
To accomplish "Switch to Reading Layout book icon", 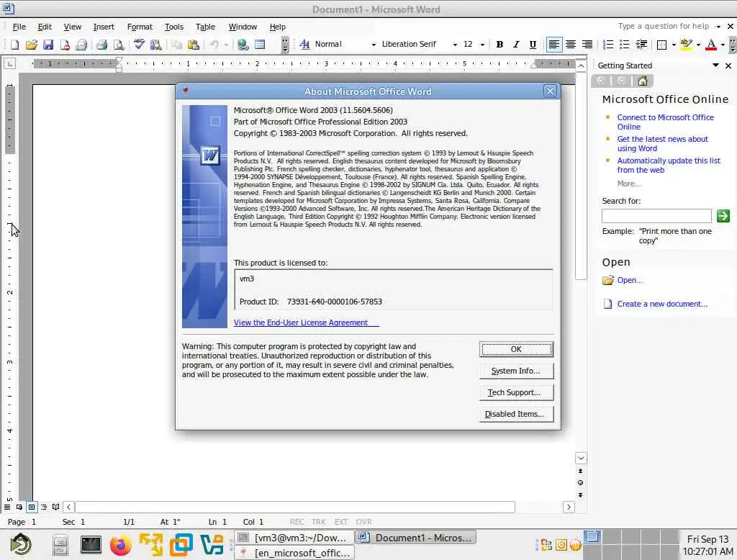I will pos(56,507).
